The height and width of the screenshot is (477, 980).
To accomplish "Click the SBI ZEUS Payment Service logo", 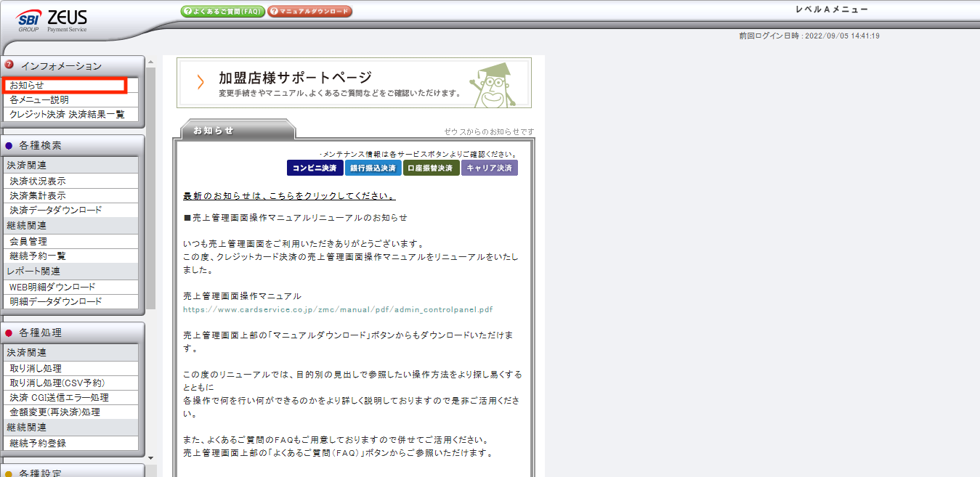I will click(51, 20).
